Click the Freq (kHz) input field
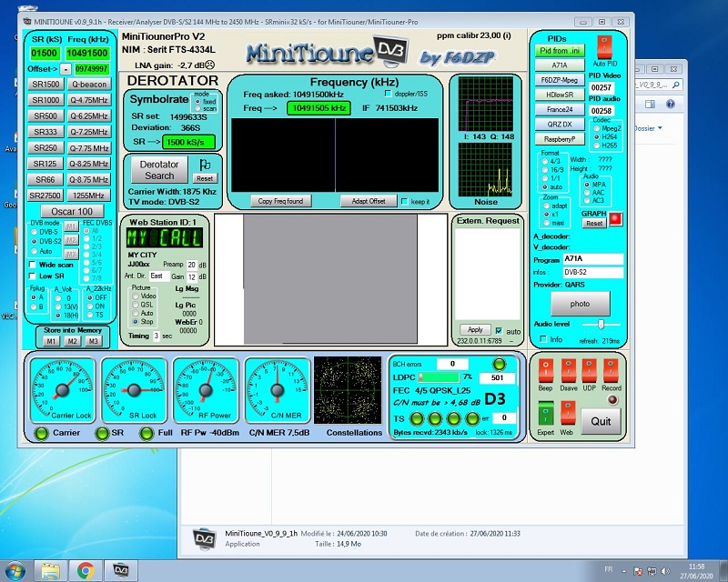This screenshot has height=582, width=728. (87, 54)
